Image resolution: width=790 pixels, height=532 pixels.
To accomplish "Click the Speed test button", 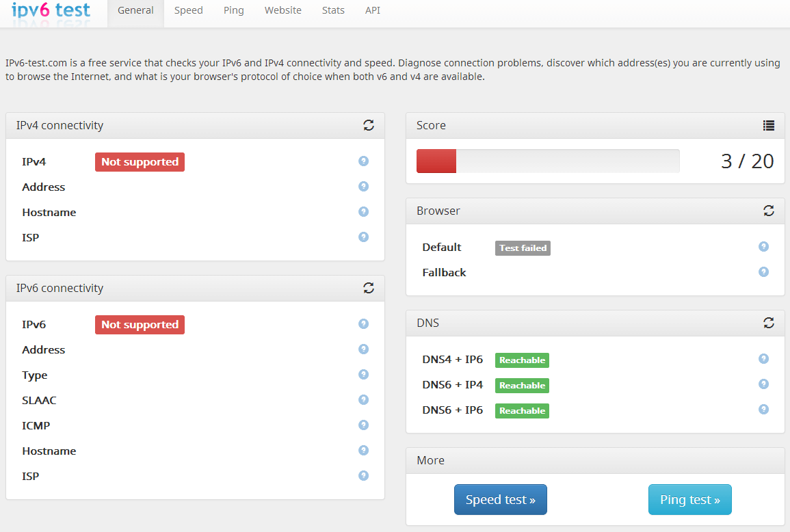I will tap(500, 500).
